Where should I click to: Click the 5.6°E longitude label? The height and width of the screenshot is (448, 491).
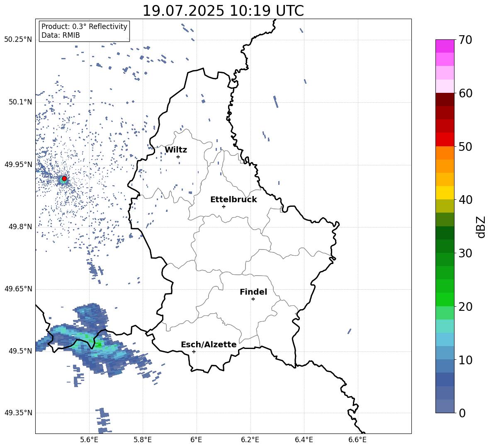89,440
